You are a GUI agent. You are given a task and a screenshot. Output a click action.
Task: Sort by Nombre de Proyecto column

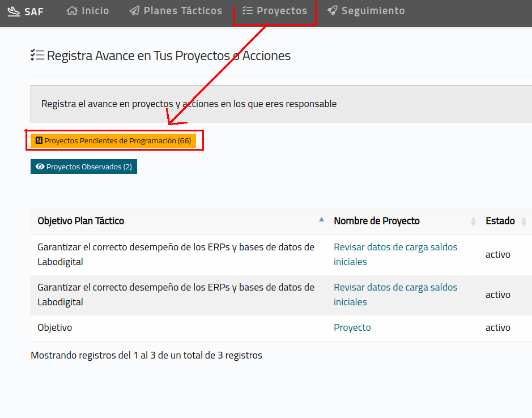pyautogui.click(x=403, y=221)
